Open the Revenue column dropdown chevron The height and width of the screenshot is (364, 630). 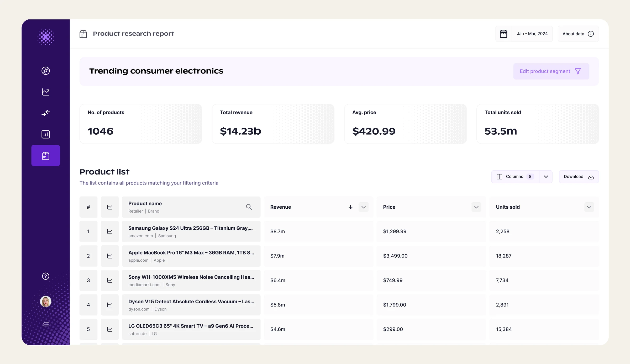(364, 207)
